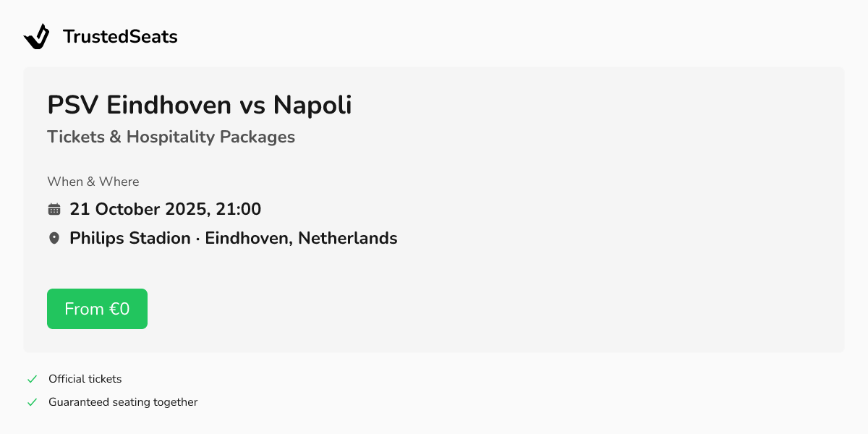Click the TrustedSeats wordmark

(120, 36)
